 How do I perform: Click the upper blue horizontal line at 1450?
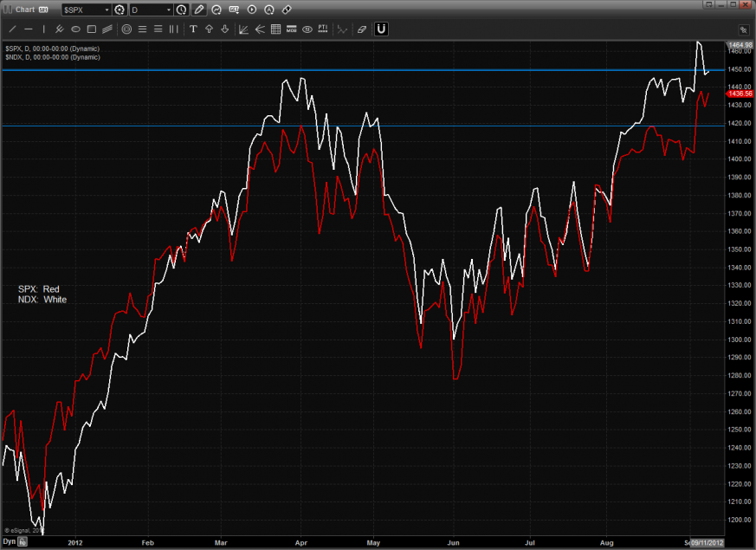click(363, 70)
